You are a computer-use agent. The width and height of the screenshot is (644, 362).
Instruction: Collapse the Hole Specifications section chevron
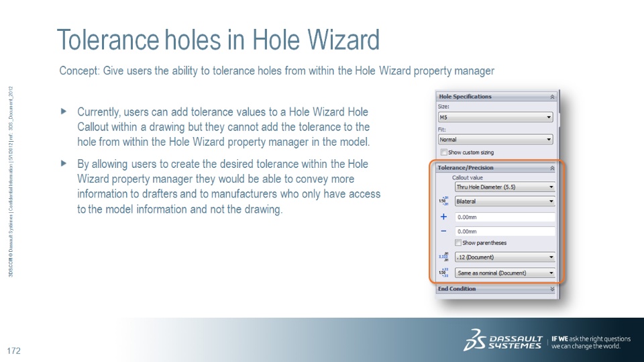[552, 97]
